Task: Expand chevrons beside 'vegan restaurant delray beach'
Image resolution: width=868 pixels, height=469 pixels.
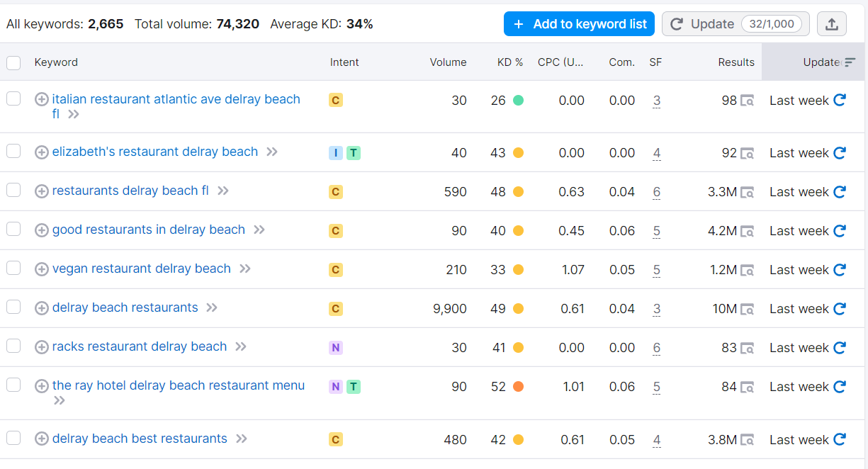Action: [245, 269]
